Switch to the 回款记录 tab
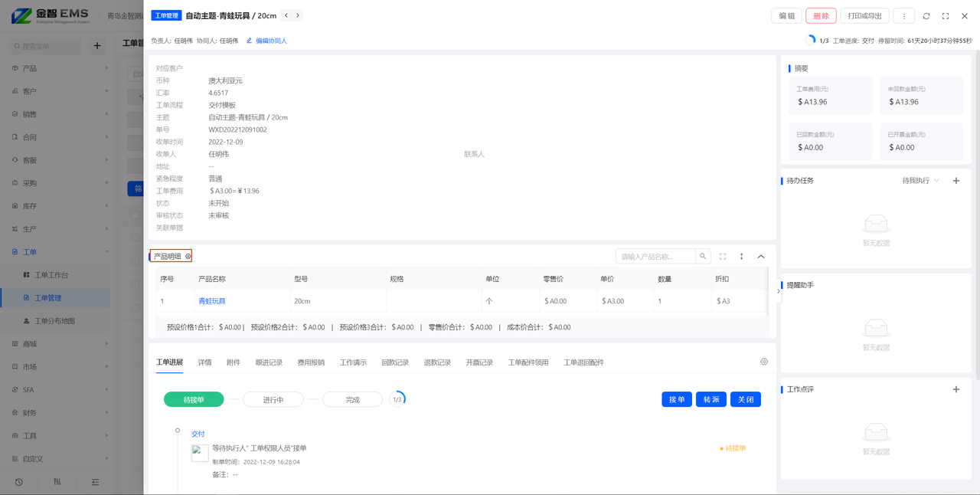Viewport: 980px width, 495px height. click(395, 362)
